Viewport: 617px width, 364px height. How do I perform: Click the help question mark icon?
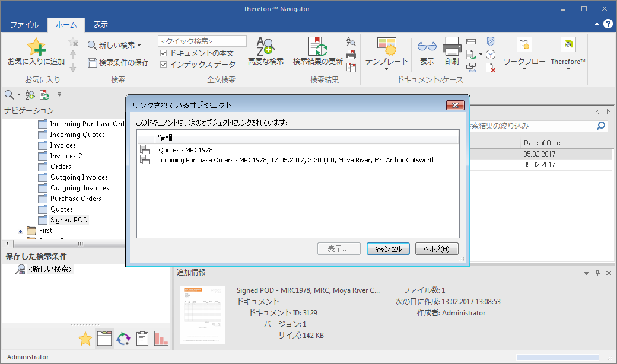608,24
